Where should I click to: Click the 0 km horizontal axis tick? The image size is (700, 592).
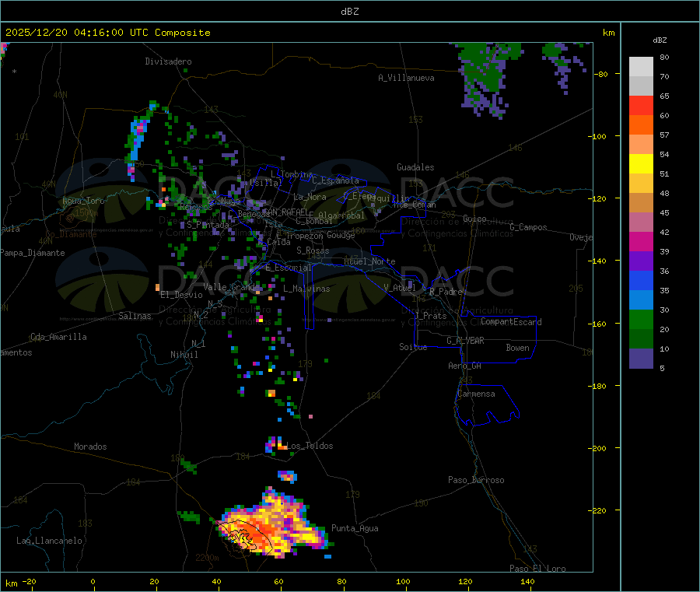(93, 581)
